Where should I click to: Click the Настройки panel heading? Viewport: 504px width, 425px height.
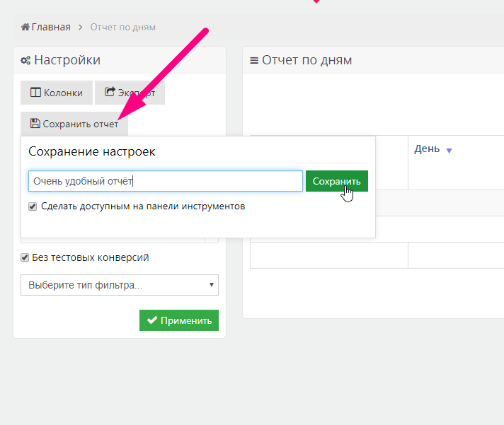coord(67,60)
